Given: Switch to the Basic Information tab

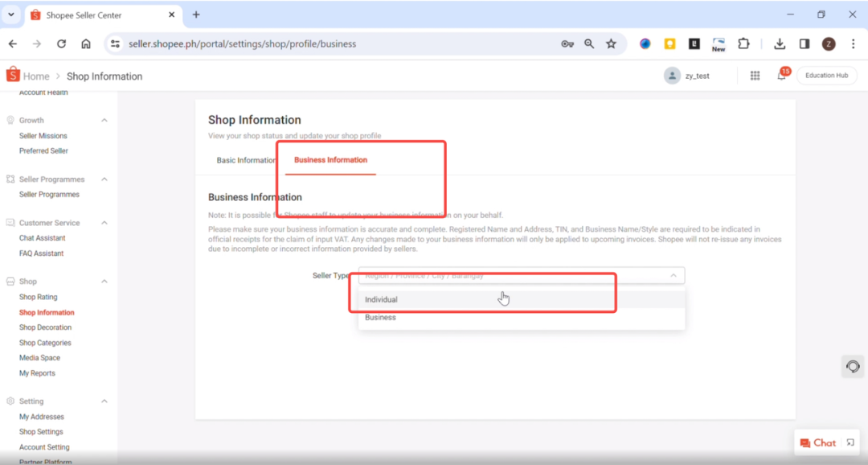Looking at the screenshot, I should coord(245,160).
